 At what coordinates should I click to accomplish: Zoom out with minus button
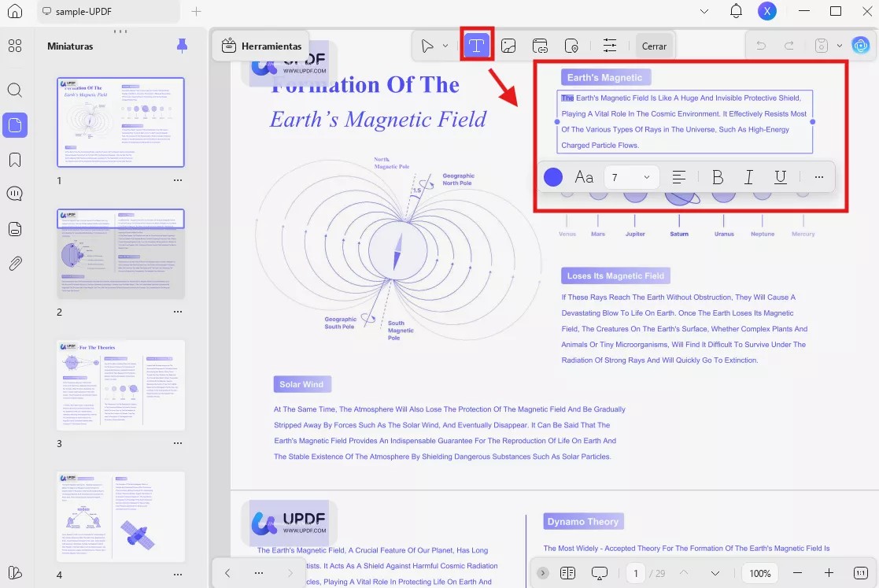[798, 573]
